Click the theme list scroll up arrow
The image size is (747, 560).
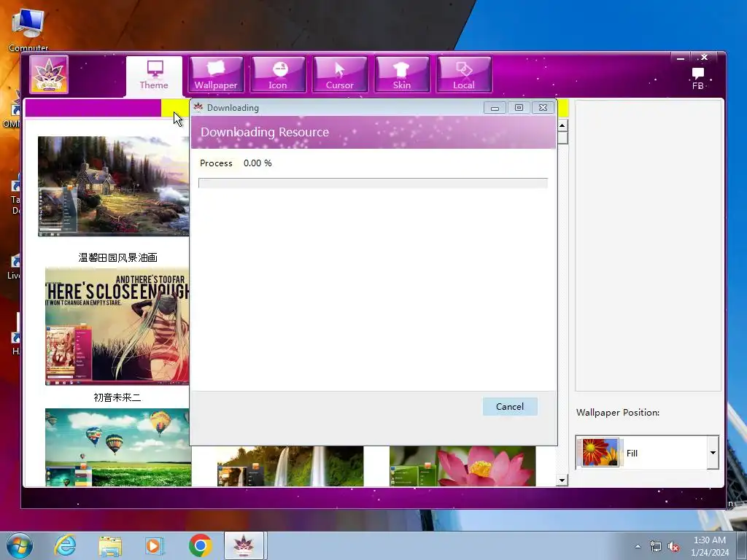click(x=562, y=125)
